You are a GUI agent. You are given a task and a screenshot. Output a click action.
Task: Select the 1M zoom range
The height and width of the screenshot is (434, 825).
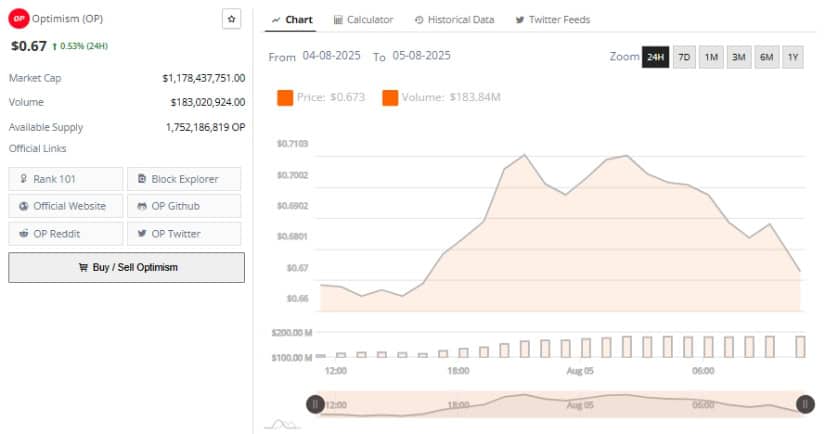(x=711, y=57)
